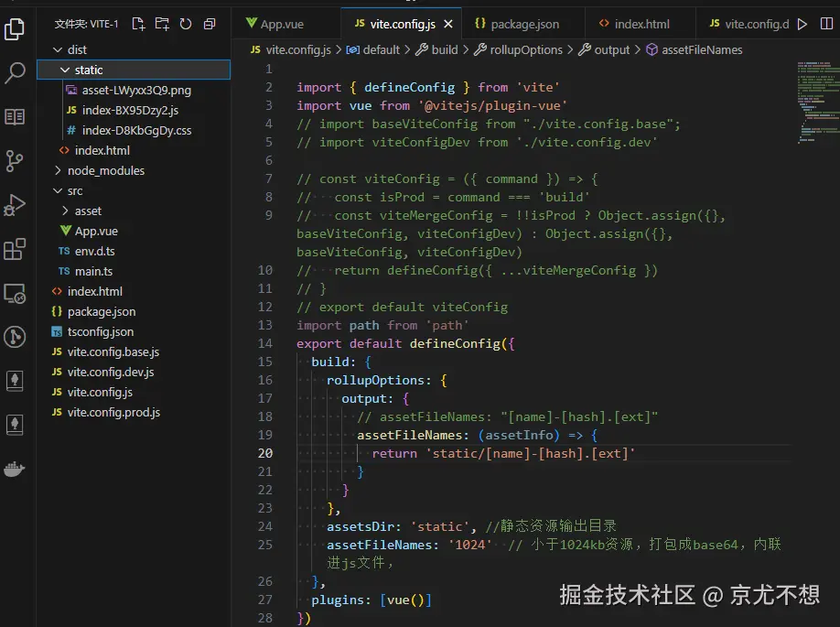
Task: Click the code minimap overview
Action: click(x=817, y=102)
